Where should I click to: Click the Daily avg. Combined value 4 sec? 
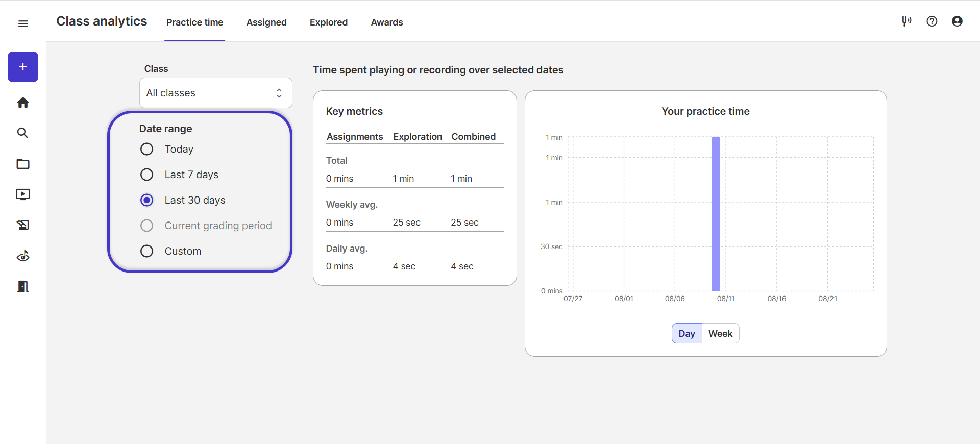pos(462,266)
